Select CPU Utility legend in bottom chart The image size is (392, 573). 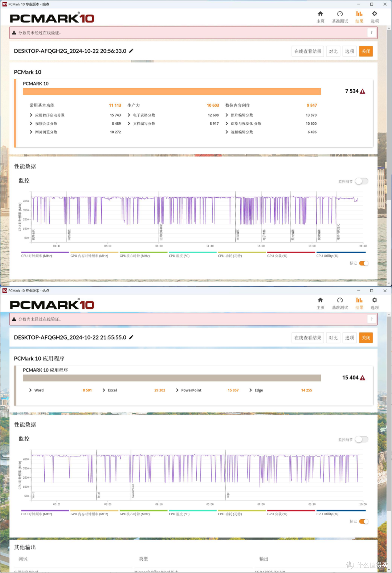coord(341,513)
